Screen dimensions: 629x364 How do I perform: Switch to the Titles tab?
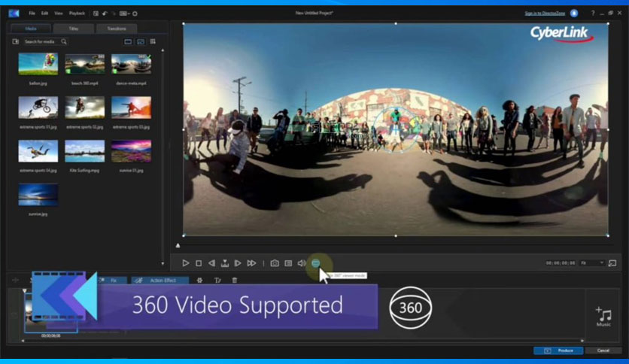point(74,29)
